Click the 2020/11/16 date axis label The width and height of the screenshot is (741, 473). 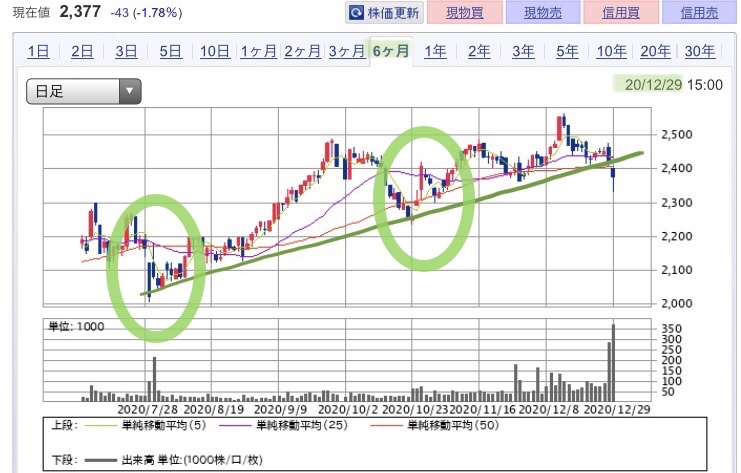point(482,409)
